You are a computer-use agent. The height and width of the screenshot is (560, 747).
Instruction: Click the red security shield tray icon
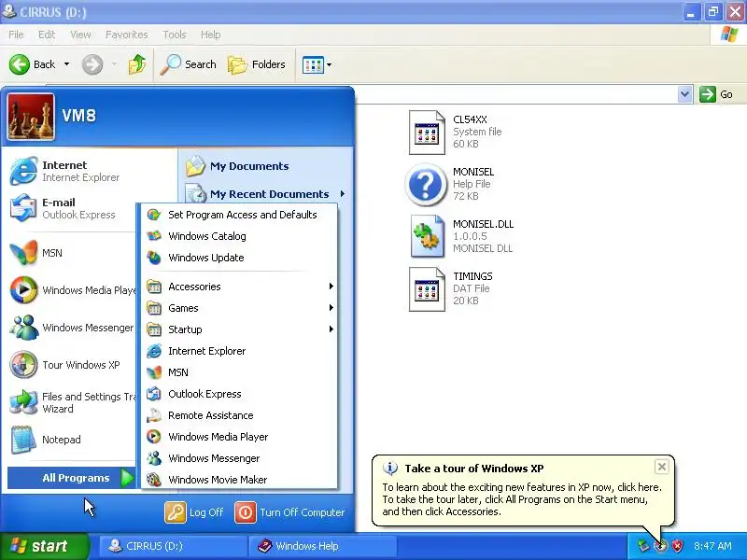coord(677,546)
